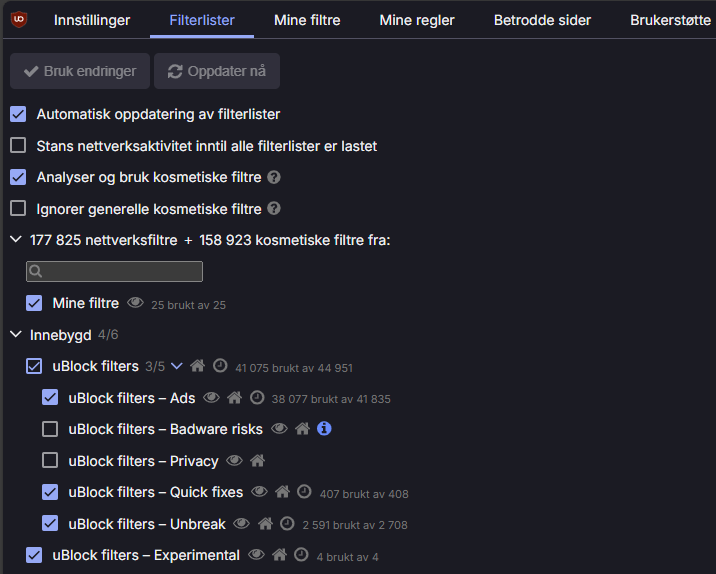Collapse the nettverksfiltre summary chevron
This screenshot has height=574, width=716.
click(16, 239)
